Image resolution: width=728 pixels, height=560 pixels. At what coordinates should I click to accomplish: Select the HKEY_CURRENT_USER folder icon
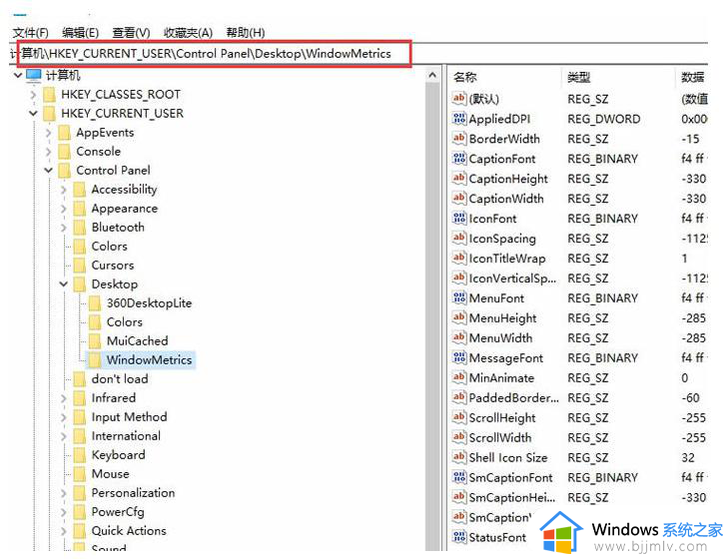pyautogui.click(x=49, y=114)
